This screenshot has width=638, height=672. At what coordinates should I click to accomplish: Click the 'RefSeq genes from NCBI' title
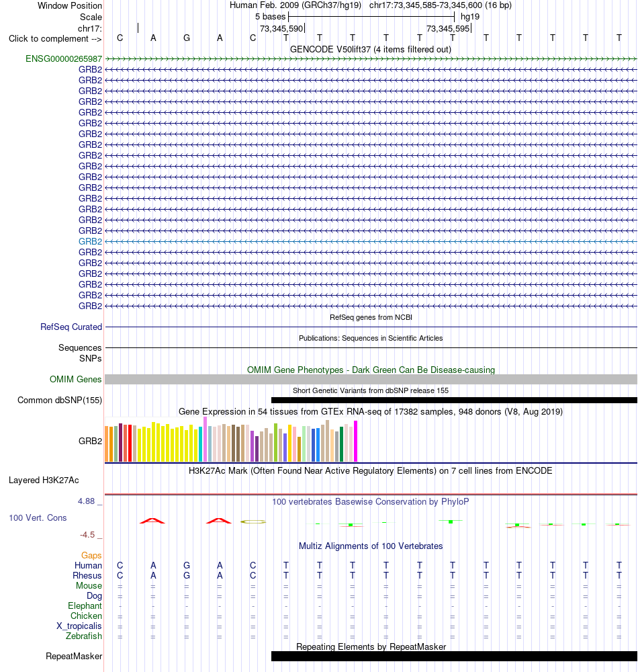[x=371, y=318]
